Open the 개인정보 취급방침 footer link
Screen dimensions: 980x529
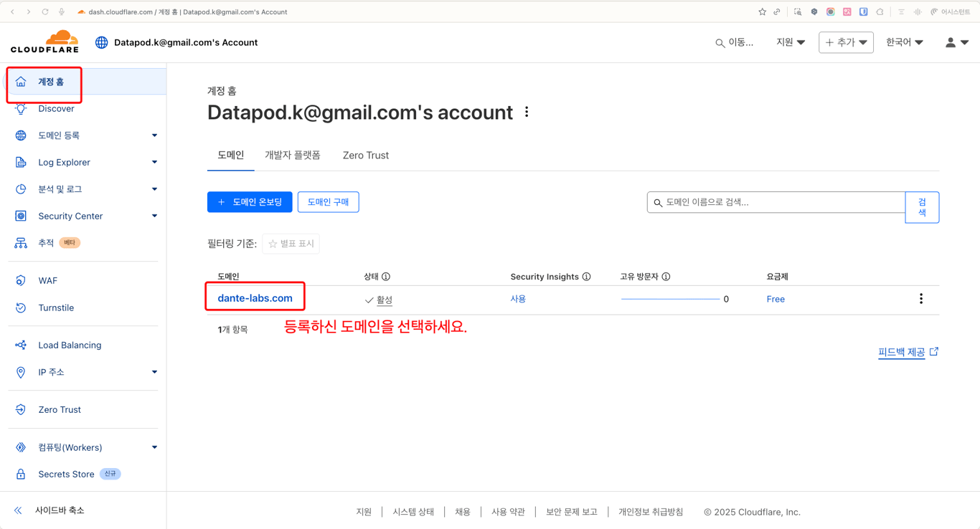(651, 512)
